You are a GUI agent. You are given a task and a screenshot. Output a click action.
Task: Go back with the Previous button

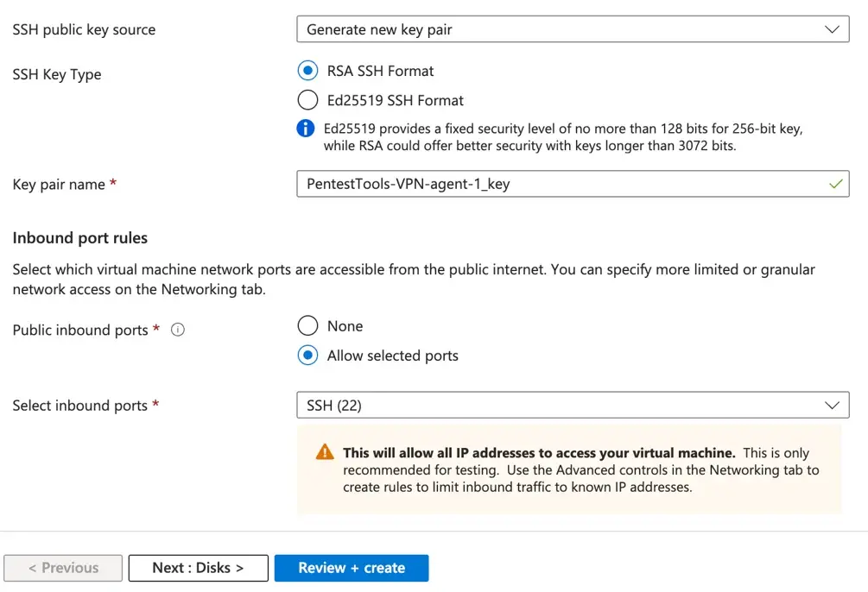63,568
